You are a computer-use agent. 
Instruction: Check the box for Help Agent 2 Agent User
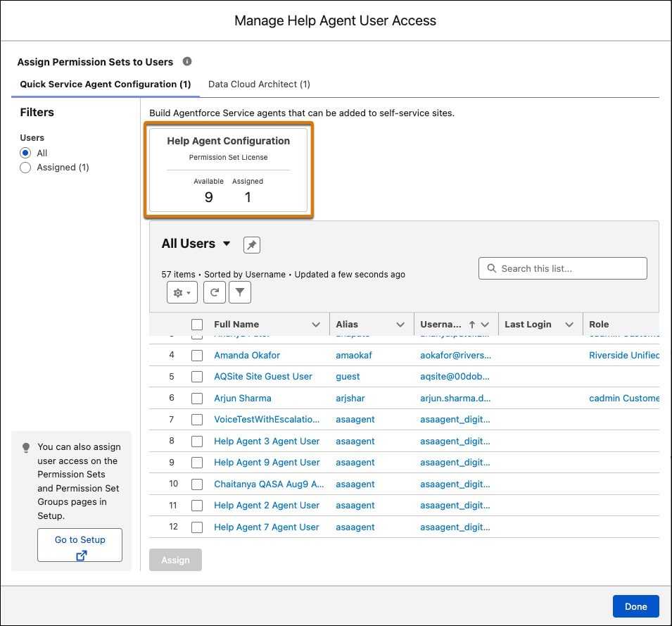[197, 506]
